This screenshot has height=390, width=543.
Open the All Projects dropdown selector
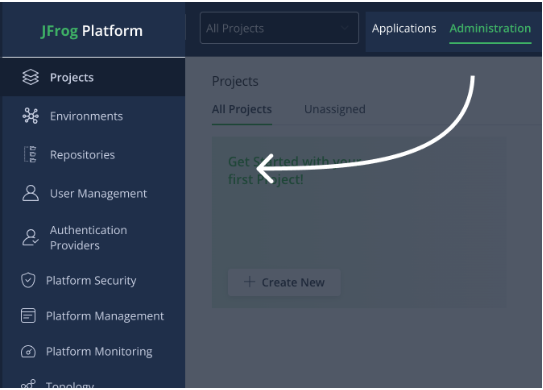[279, 28]
